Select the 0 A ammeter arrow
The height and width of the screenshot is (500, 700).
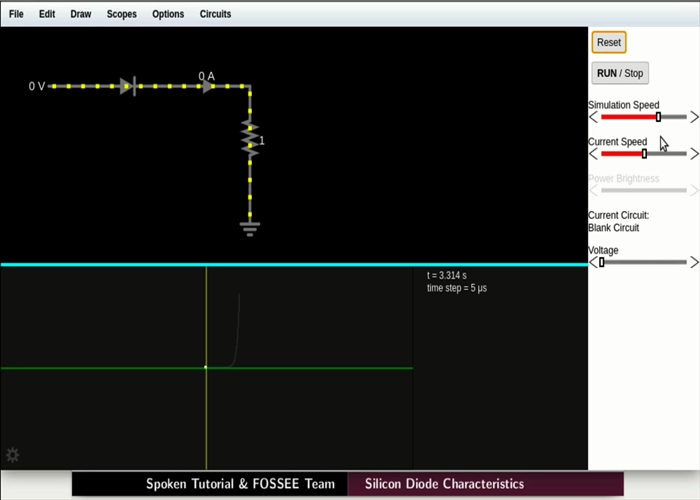pyautogui.click(x=207, y=86)
